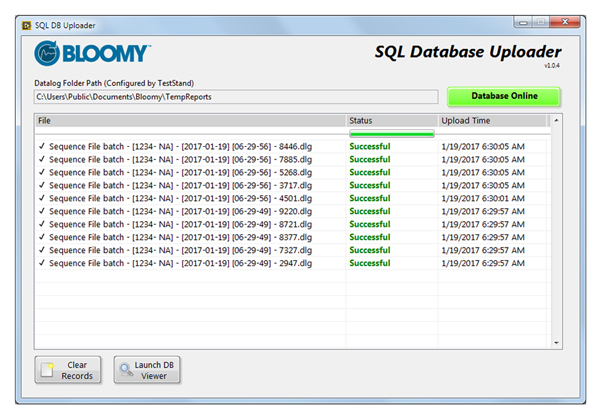
Task: Select the file row ending in 4501.dlg
Action: [x=181, y=198]
